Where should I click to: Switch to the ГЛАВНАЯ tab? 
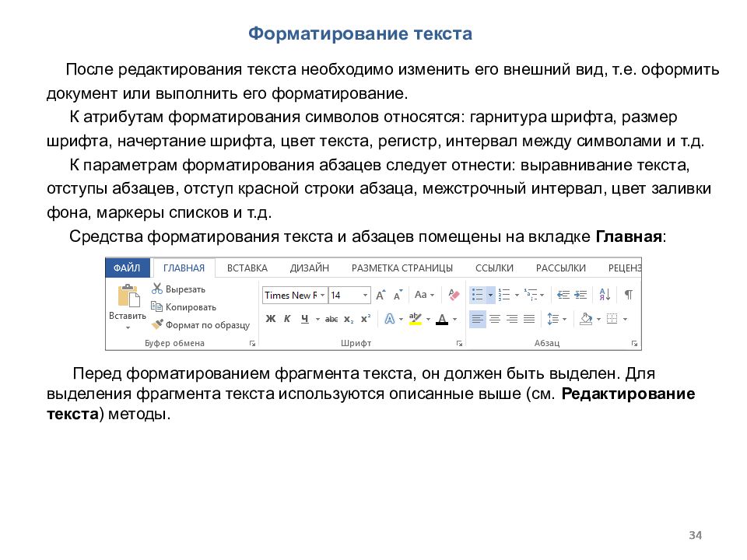[184, 268]
